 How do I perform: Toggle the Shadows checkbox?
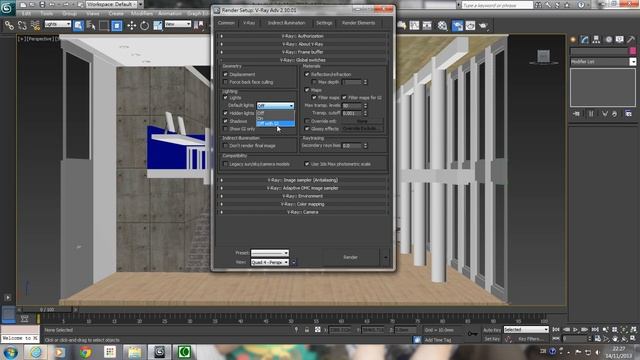225,121
